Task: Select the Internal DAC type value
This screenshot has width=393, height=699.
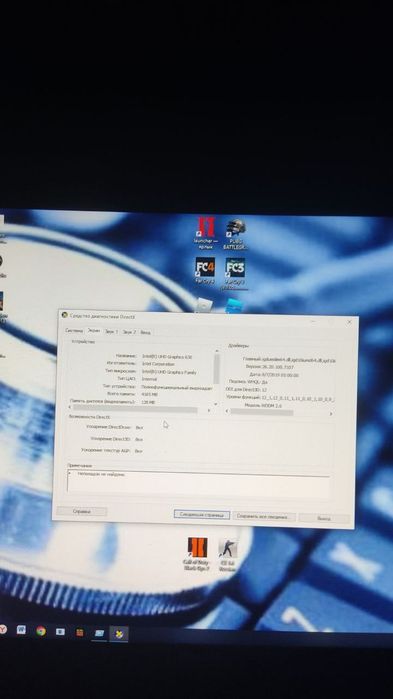Action: [149, 379]
